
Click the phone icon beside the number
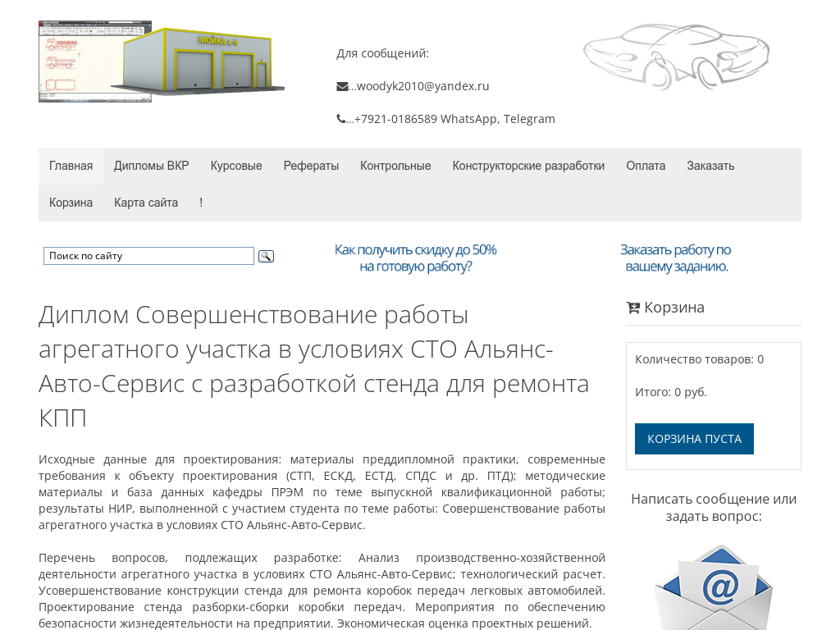pos(341,119)
